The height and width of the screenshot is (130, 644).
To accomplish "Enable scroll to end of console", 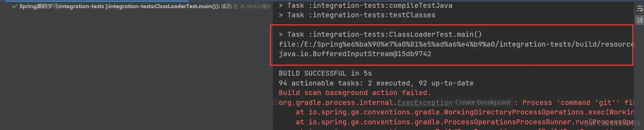I will click(640, 20).
